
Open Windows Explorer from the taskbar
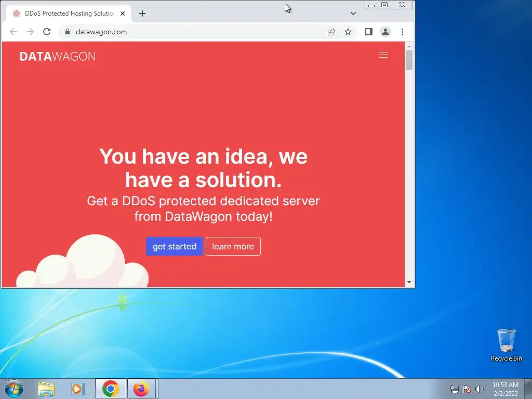pos(46,389)
